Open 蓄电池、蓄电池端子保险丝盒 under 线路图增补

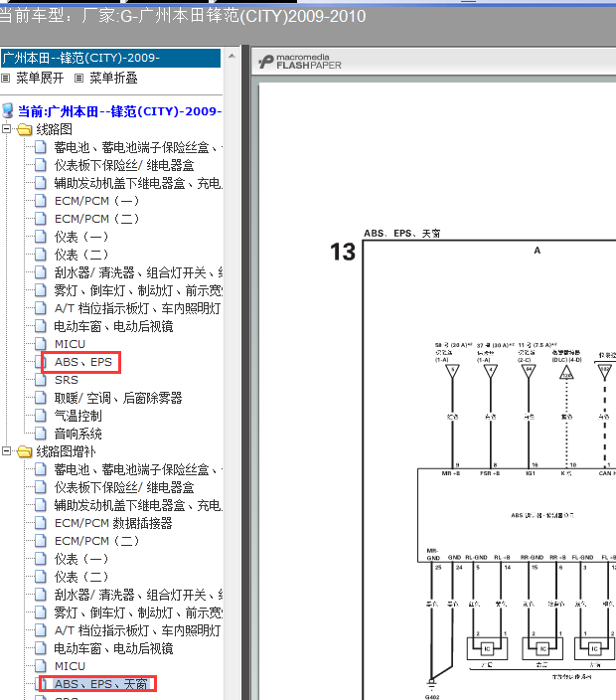[x=138, y=469]
